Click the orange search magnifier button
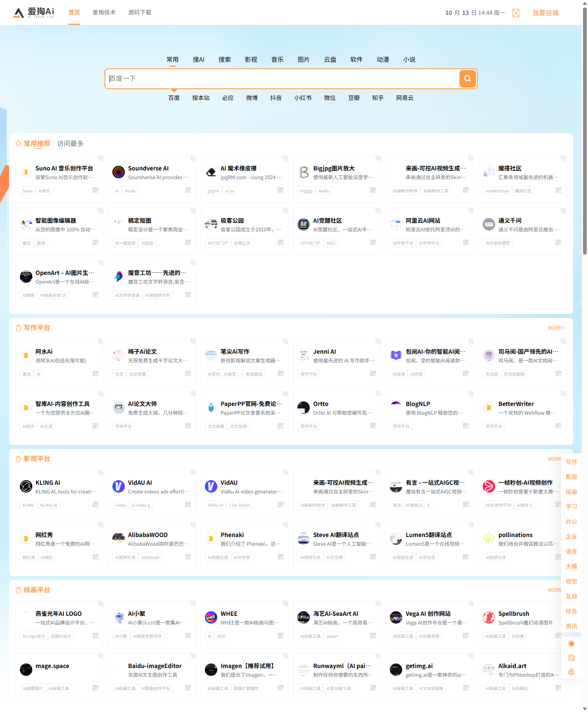Screen dimensions: 588x712 467,79
